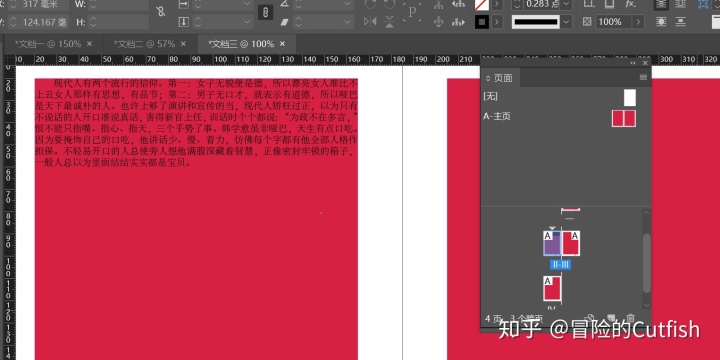Open the scale Y percentage dropdown
This screenshot has height=360, width=720.
click(247, 22)
